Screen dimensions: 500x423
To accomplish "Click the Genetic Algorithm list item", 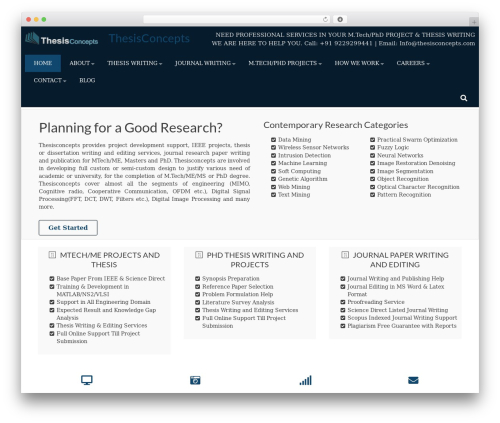I will pyautogui.click(x=303, y=179).
